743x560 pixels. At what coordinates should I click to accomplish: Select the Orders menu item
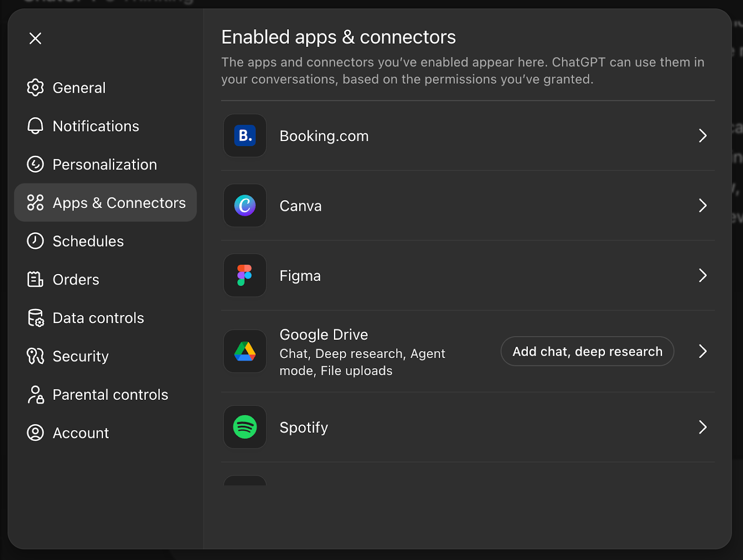76,280
